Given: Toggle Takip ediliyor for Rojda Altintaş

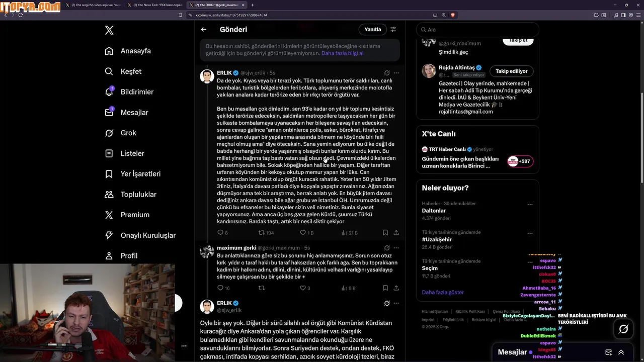Looking at the screenshot, I should coord(512,71).
